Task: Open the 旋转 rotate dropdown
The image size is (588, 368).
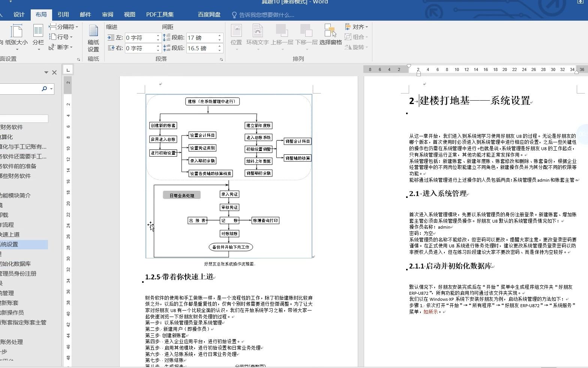Action: point(357,47)
